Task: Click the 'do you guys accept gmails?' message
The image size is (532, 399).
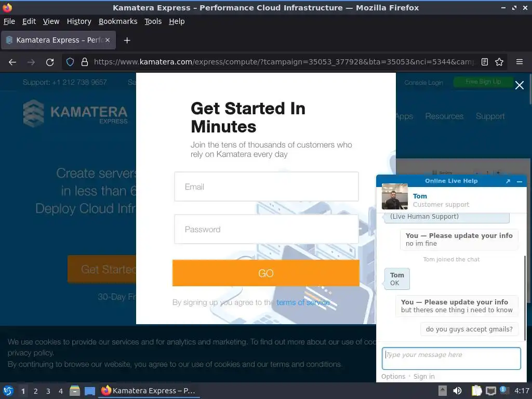Action: click(469, 329)
